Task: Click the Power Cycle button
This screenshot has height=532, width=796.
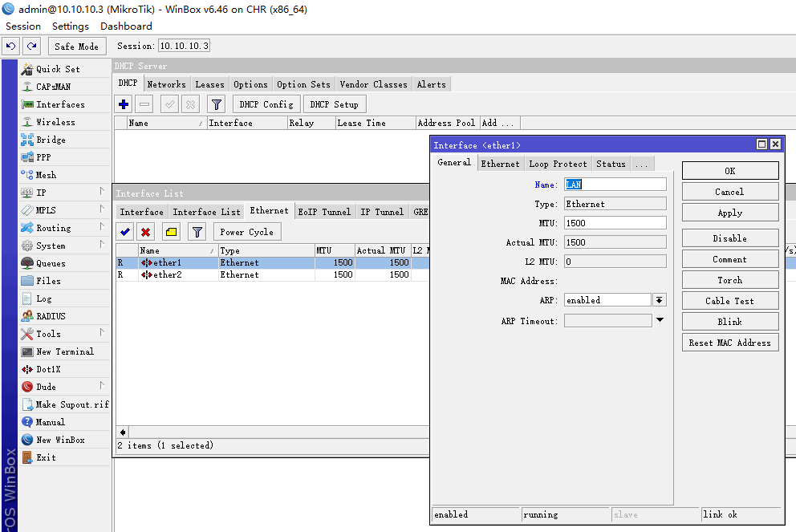Action: pos(246,232)
